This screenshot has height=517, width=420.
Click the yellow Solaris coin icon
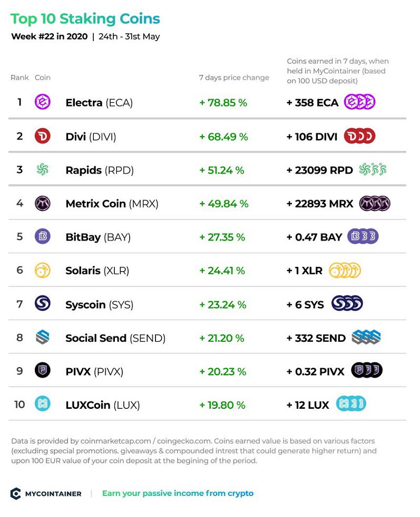[x=43, y=270]
